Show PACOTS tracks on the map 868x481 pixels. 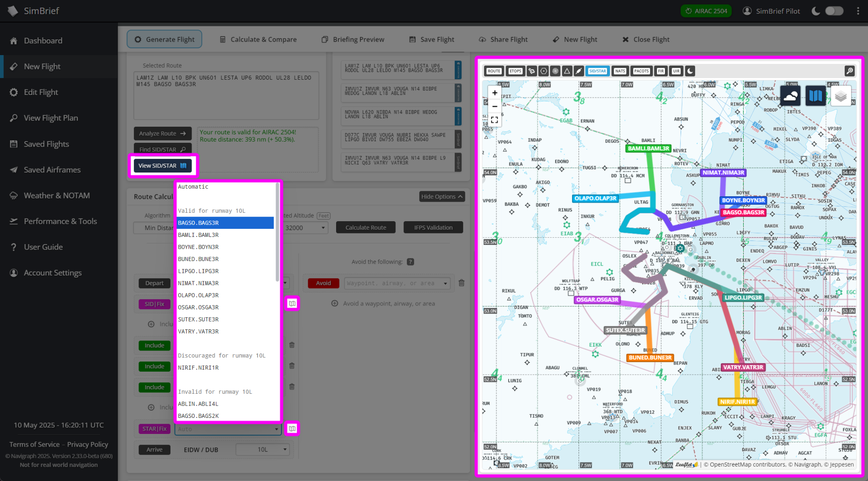[641, 71]
